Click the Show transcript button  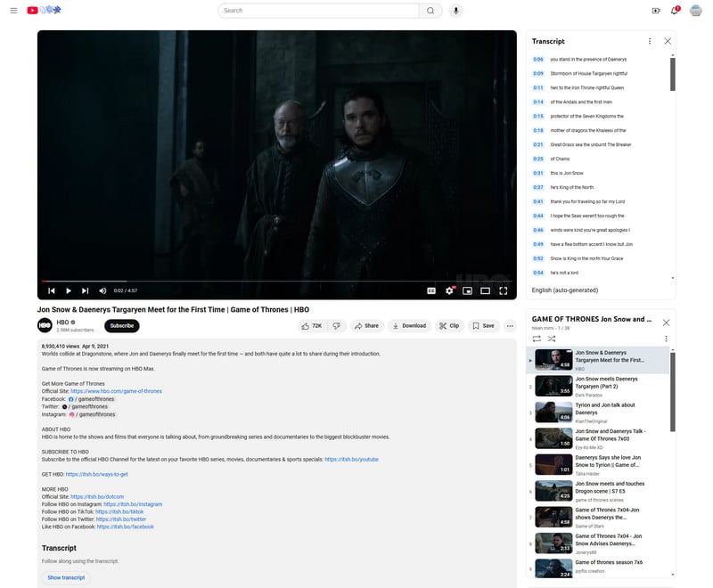coord(66,577)
